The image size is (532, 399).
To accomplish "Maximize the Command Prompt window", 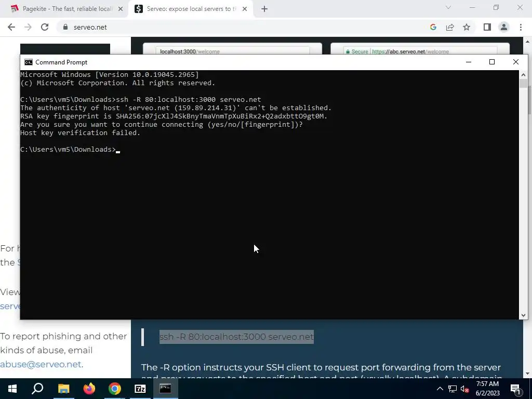I will click(x=492, y=62).
